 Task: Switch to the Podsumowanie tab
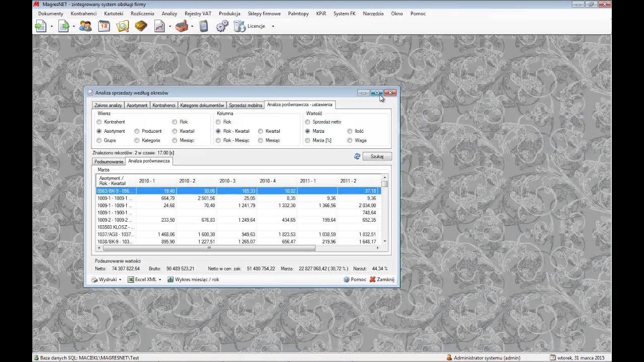click(109, 161)
